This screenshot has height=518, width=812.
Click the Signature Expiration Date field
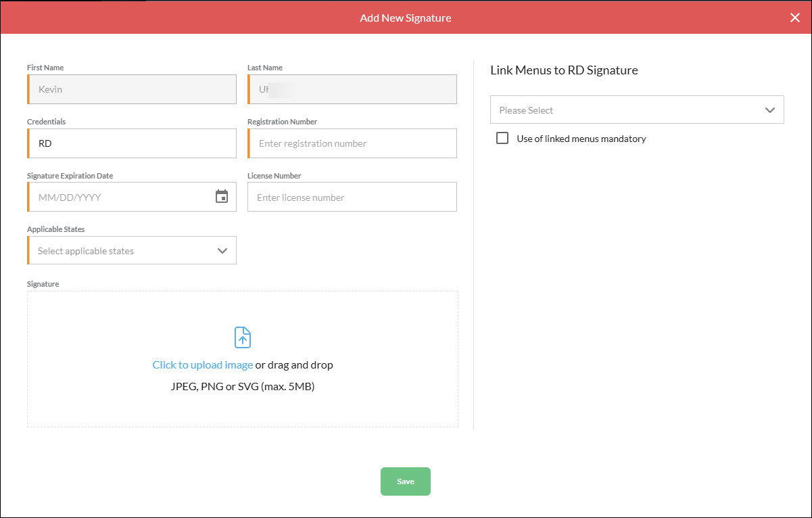(132, 197)
